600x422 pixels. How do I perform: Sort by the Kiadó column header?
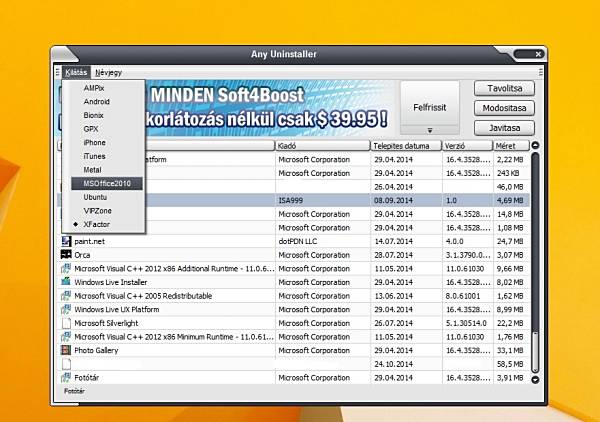(323, 146)
